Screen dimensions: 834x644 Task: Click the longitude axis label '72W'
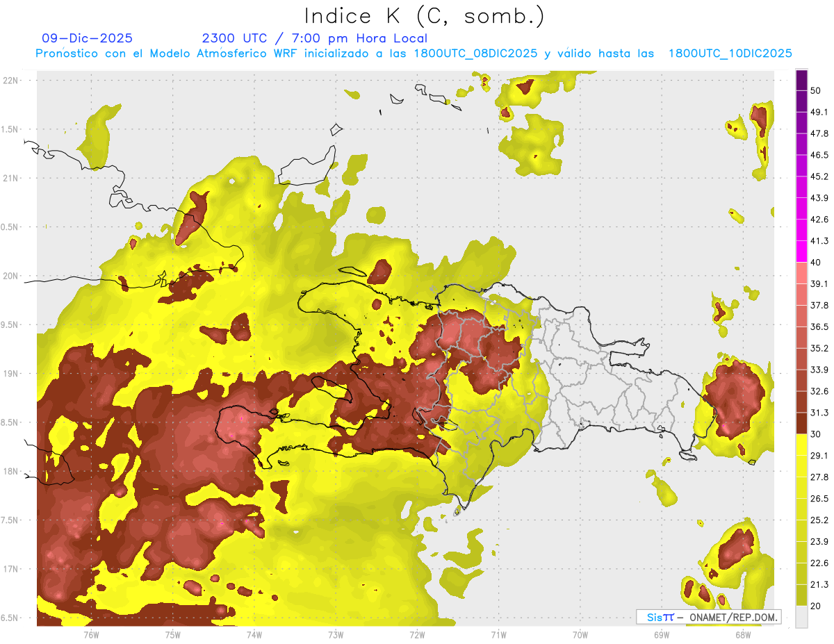(417, 635)
